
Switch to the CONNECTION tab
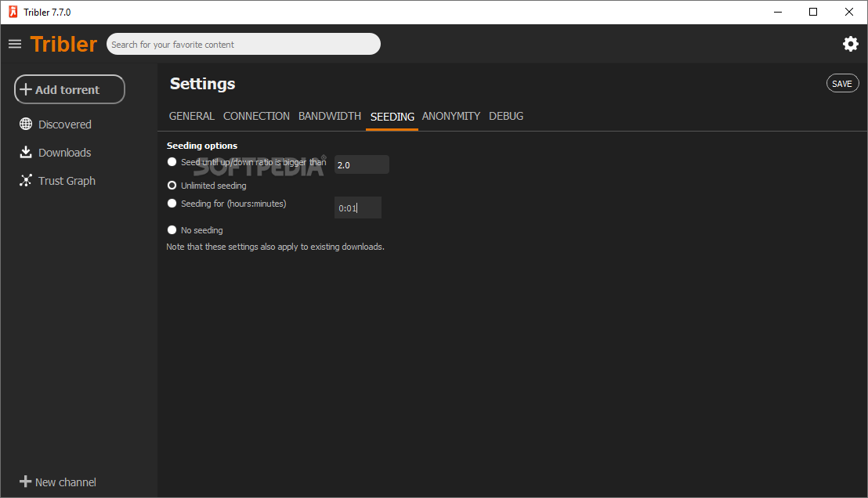[x=256, y=116]
